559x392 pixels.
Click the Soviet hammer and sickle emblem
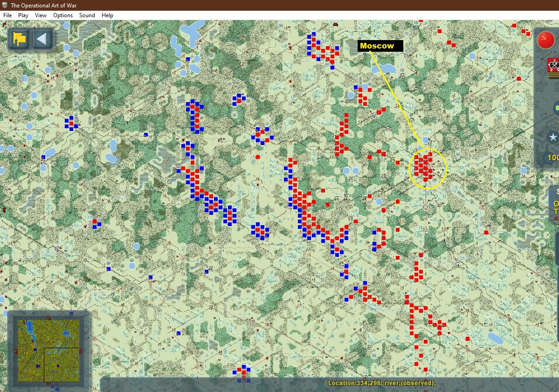coord(545,39)
